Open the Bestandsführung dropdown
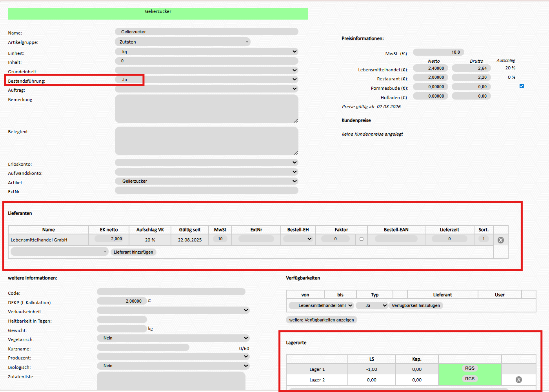 (x=206, y=80)
